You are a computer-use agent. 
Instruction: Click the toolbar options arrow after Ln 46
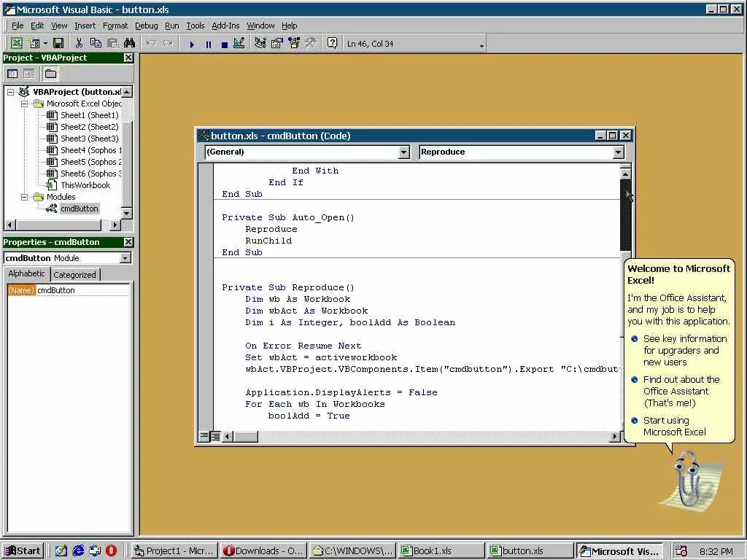(481, 46)
